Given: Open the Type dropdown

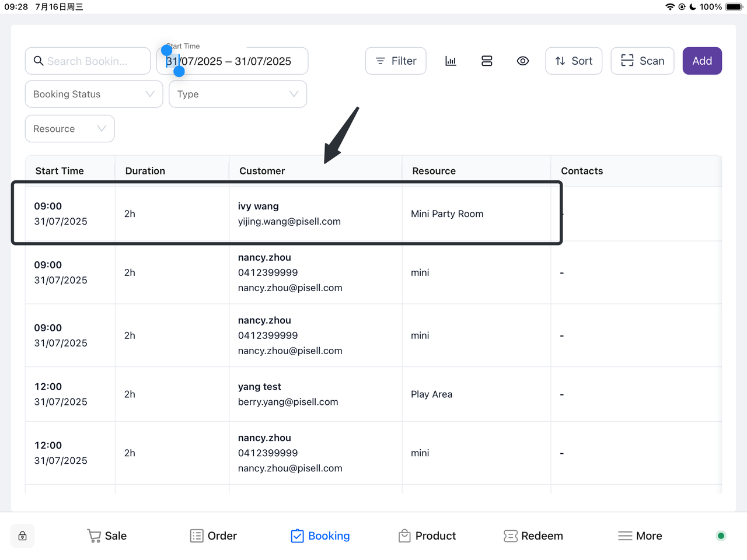Looking at the screenshot, I should click(238, 94).
